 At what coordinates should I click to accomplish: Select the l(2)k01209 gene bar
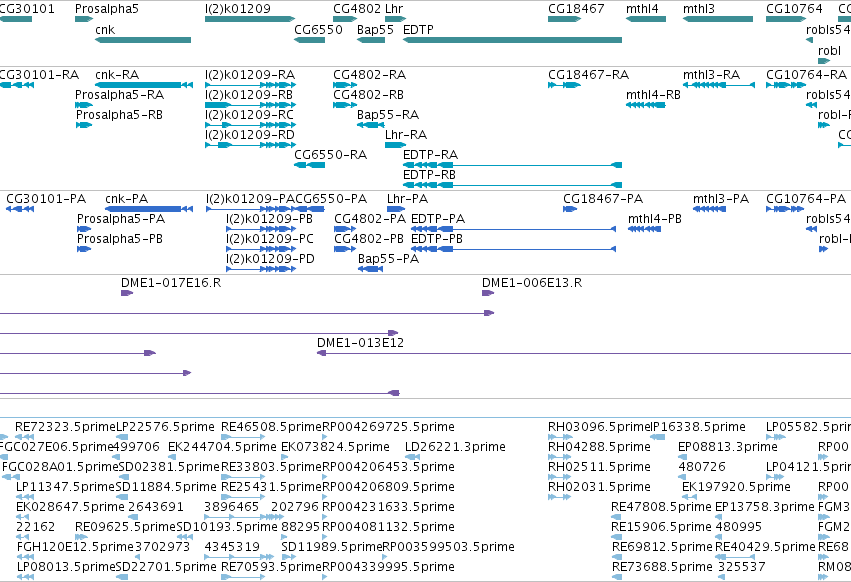250,19
